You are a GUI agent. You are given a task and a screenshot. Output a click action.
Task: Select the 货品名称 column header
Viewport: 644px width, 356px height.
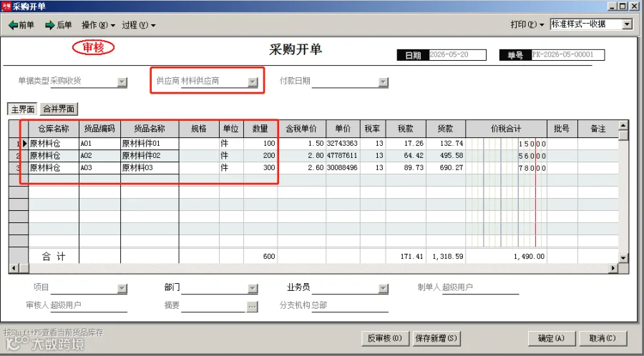(x=150, y=129)
